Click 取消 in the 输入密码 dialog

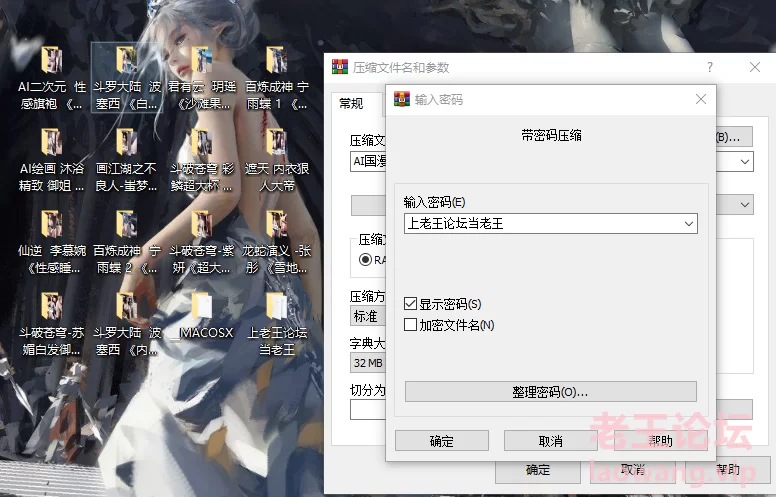tap(550, 441)
